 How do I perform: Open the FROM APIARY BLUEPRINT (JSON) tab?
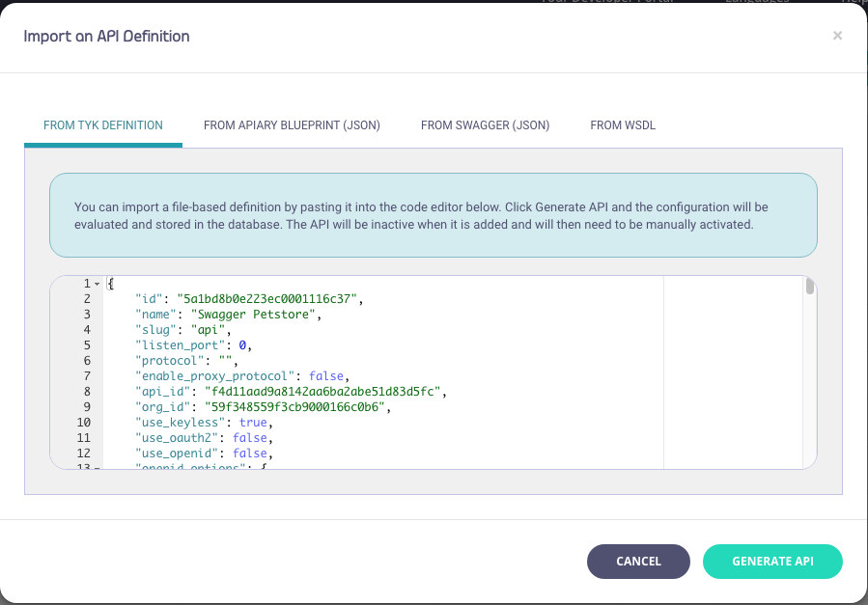click(291, 124)
